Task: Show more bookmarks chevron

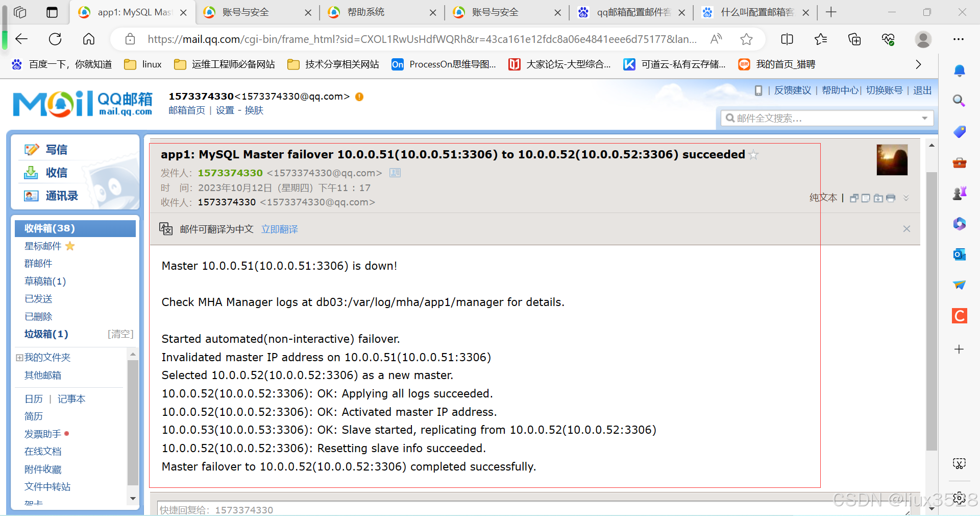Action: click(918, 64)
